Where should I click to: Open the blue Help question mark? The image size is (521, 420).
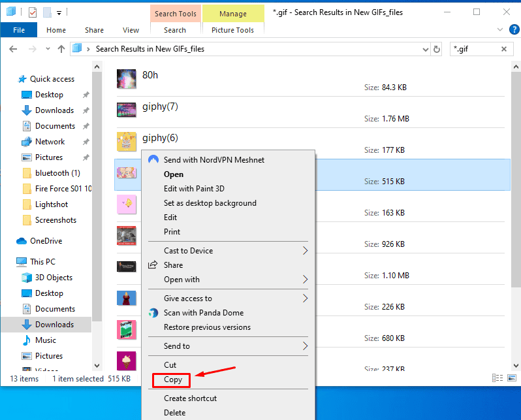click(514, 29)
